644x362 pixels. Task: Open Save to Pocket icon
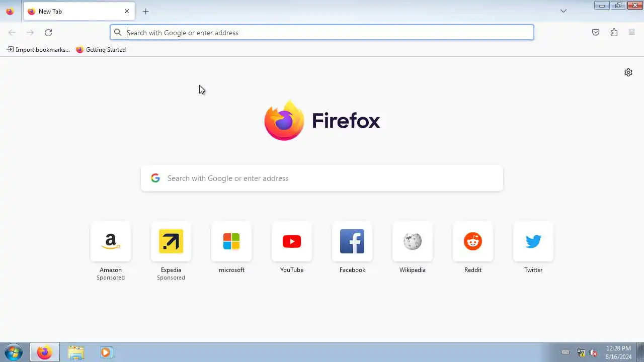point(596,33)
